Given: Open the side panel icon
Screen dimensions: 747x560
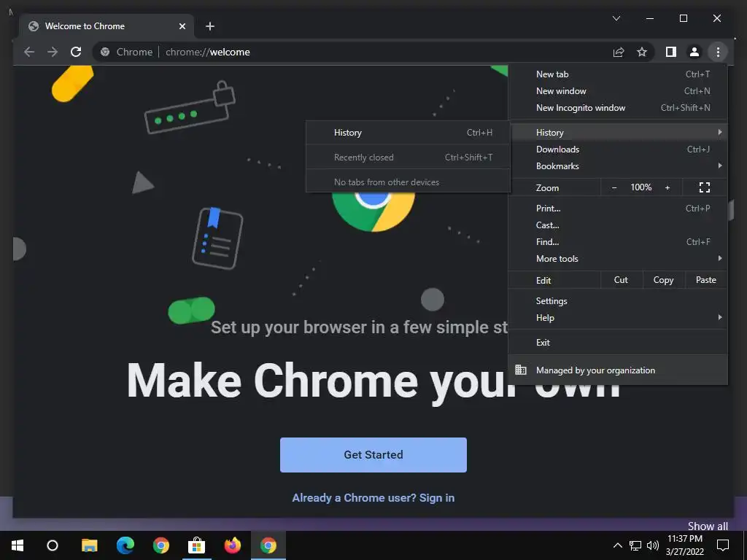Looking at the screenshot, I should [671, 52].
